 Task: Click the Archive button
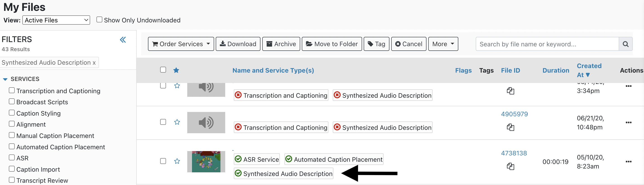281,44
